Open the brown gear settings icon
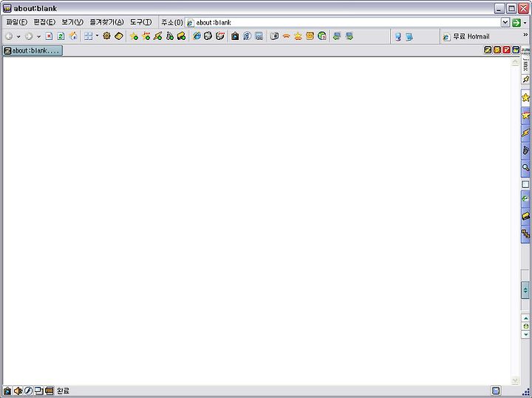The height and width of the screenshot is (398, 532). [x=106, y=36]
